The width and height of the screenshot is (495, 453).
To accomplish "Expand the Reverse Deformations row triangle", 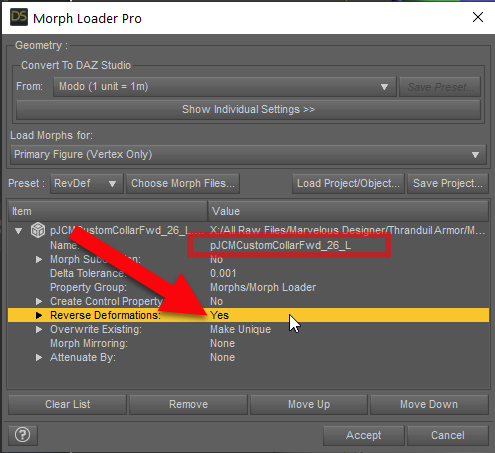I will coord(39,315).
